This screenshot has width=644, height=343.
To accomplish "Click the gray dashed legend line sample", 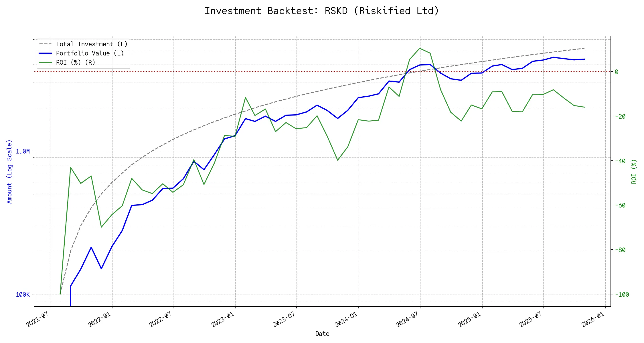I will tap(46, 44).
